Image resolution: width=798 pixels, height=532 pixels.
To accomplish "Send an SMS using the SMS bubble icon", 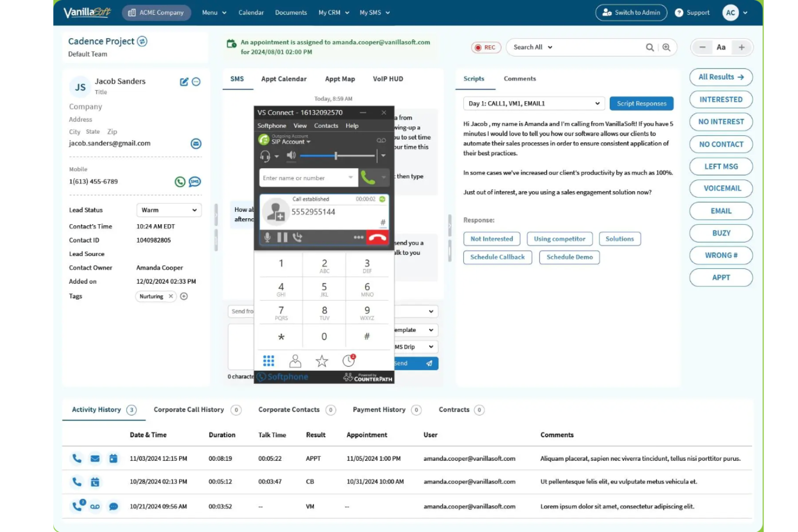I will [x=195, y=182].
